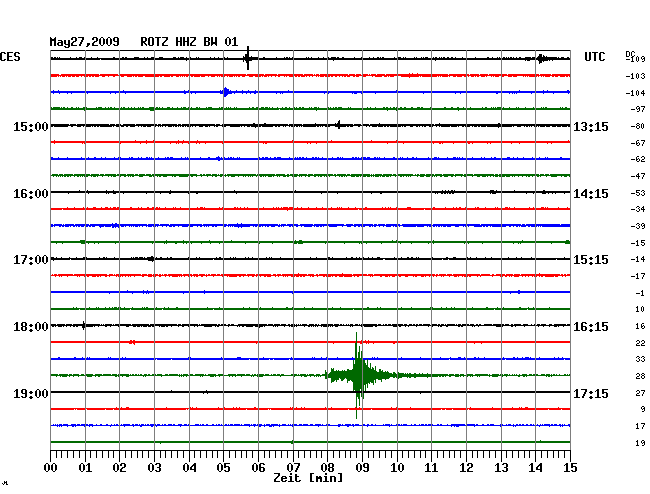Click the 17:00 local time label
The height and width of the screenshot is (494, 650).
(31, 260)
